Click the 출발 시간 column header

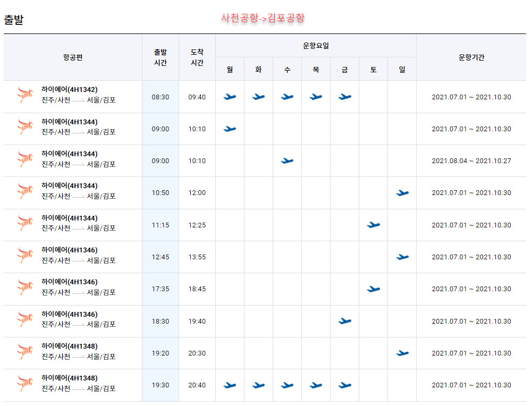tap(161, 57)
